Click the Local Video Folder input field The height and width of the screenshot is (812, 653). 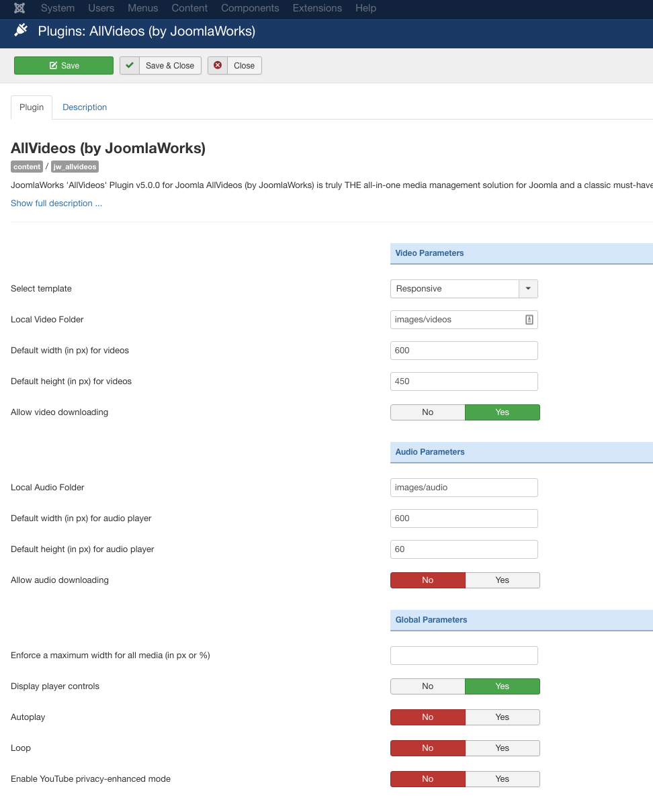point(464,320)
